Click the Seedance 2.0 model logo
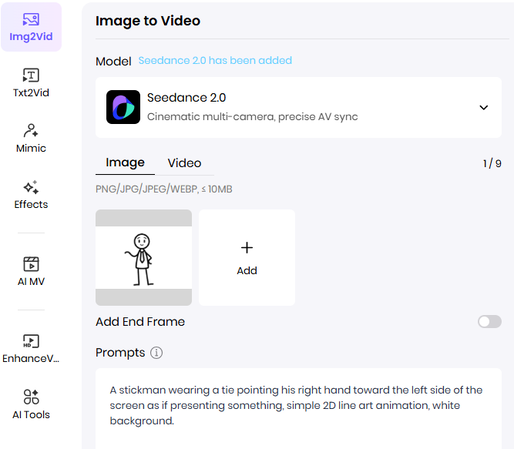Viewport: 514px width, 449px height. [123, 107]
